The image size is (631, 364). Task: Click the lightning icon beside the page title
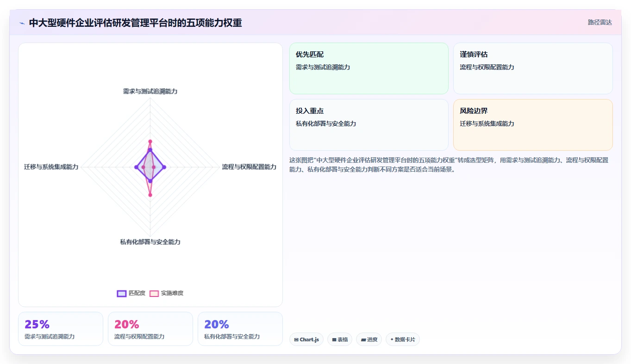(x=22, y=23)
